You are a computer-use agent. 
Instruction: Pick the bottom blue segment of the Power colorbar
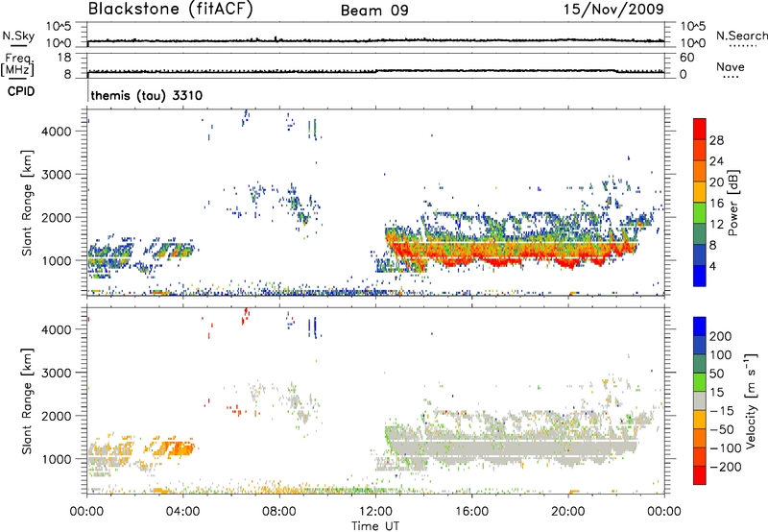pos(700,276)
